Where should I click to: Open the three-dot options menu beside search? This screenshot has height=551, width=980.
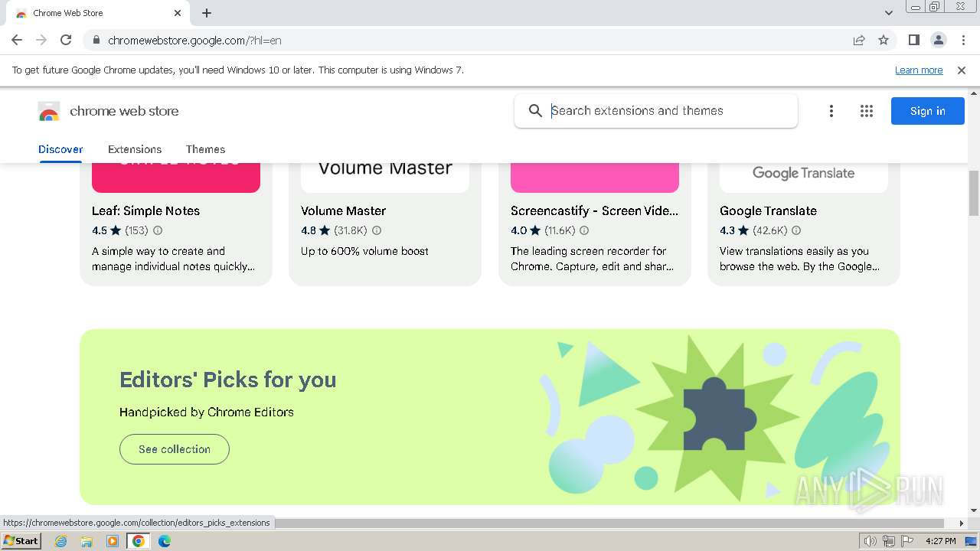tap(831, 111)
